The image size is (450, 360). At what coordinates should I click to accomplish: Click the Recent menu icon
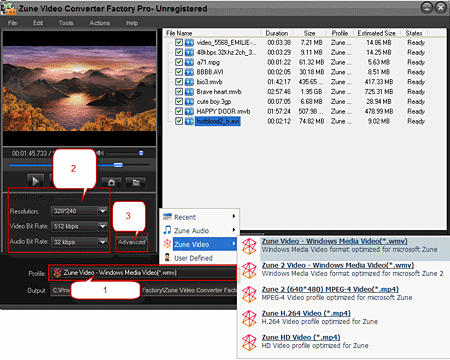[x=167, y=217]
